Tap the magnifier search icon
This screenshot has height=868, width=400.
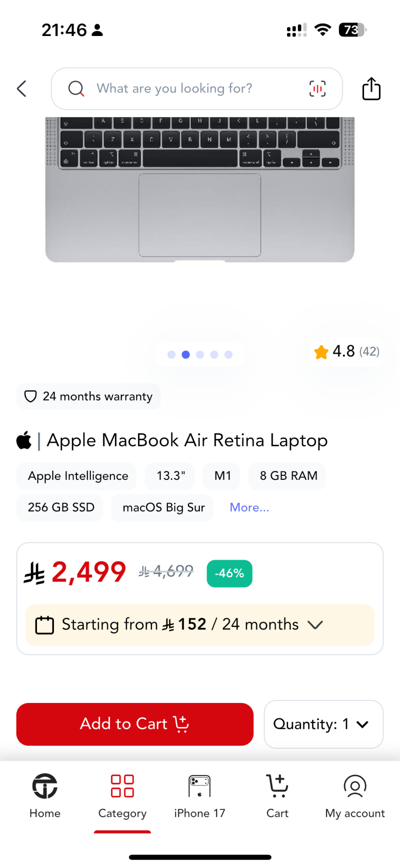click(76, 89)
